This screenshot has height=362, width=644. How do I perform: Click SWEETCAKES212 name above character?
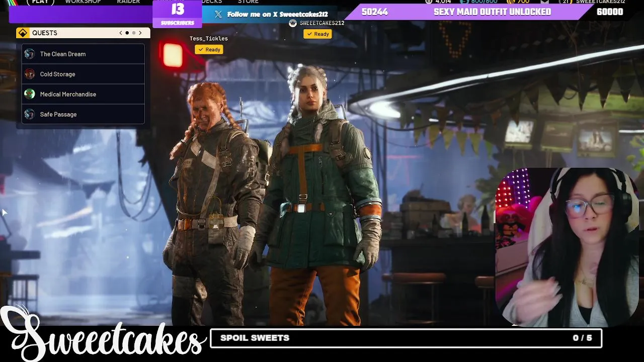322,23
